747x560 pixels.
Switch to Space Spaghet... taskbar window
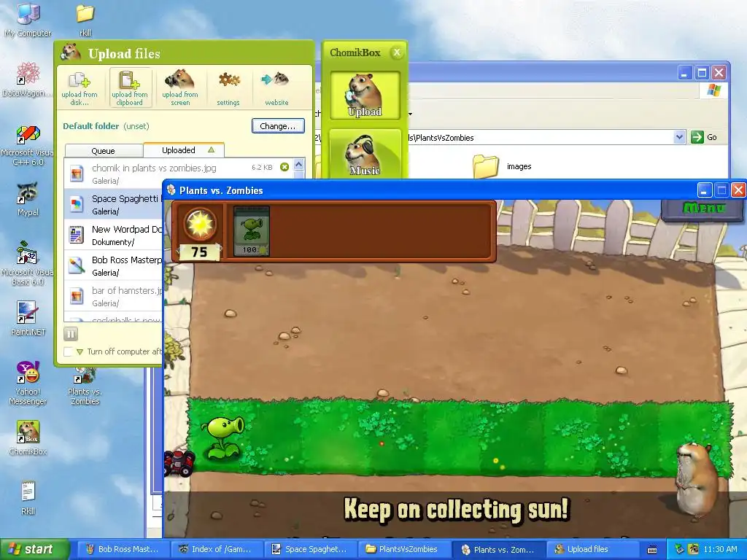[309, 549]
